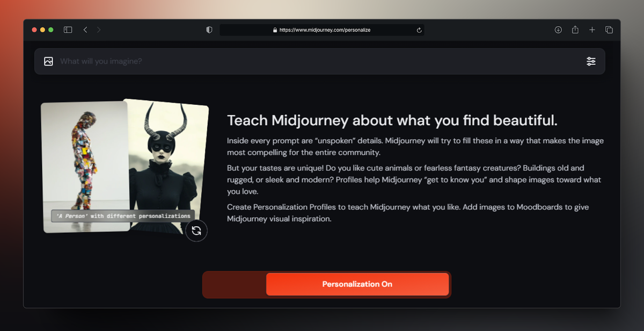Open the prompt settings sliders icon
644x331 pixels.
[x=591, y=61]
